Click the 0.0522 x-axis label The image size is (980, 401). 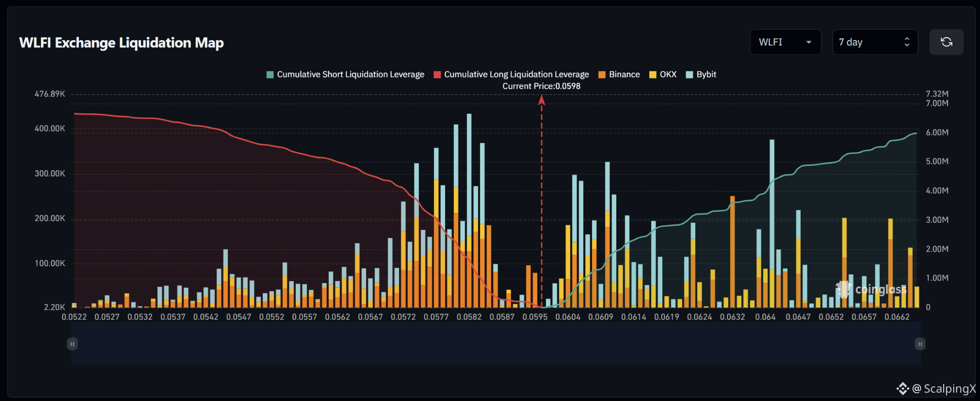tap(74, 317)
